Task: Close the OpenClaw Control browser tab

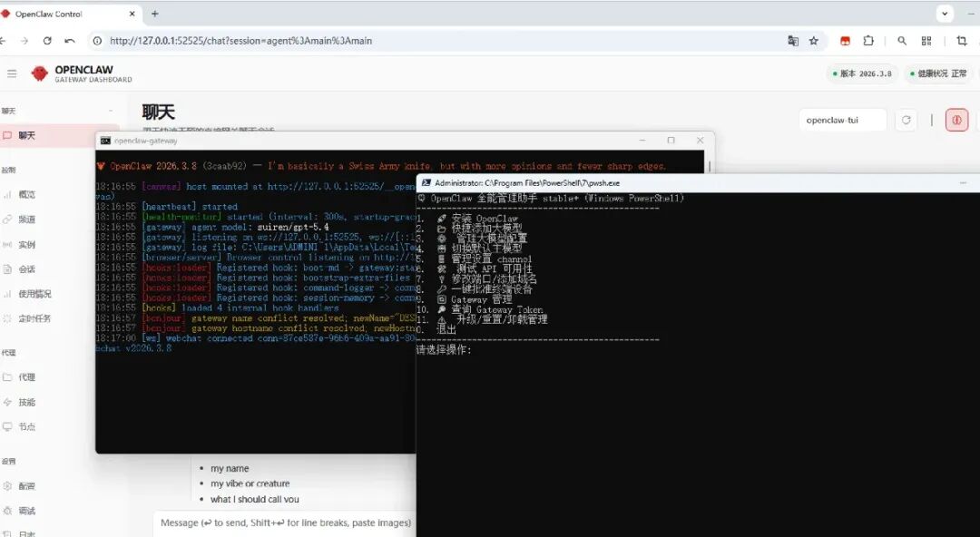Action: coord(132,14)
